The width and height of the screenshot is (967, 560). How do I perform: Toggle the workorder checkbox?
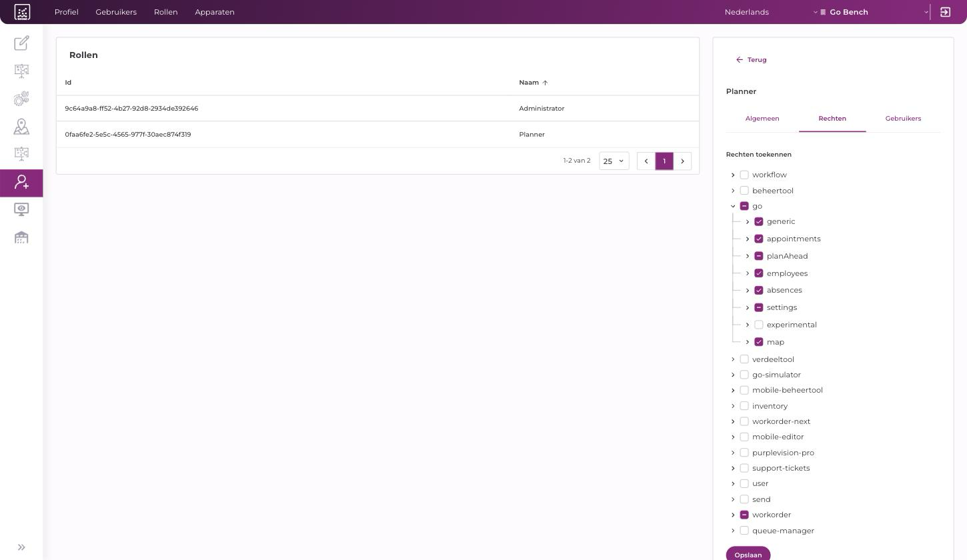pos(744,515)
